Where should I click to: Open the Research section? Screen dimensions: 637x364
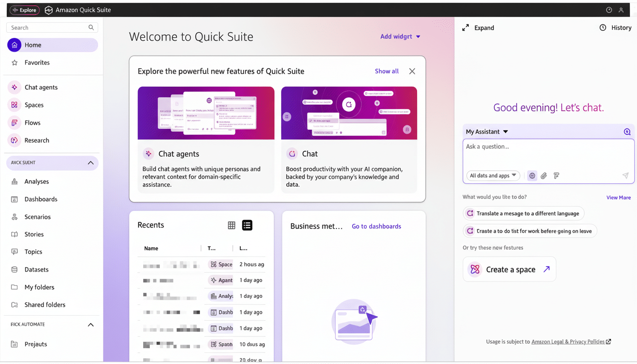(x=36, y=140)
